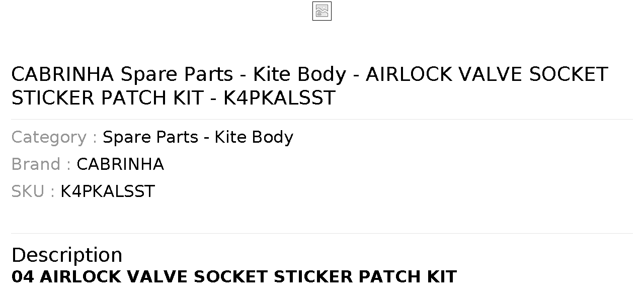The width and height of the screenshot is (644, 304).
Task: Click 'STICKER PATCH KIT' on the title's second line
Action: coord(107,98)
